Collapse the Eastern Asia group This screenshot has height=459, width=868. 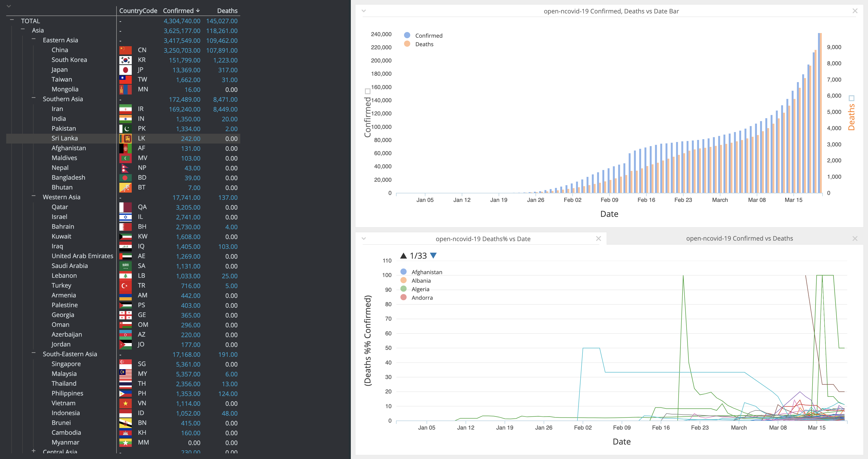point(33,39)
